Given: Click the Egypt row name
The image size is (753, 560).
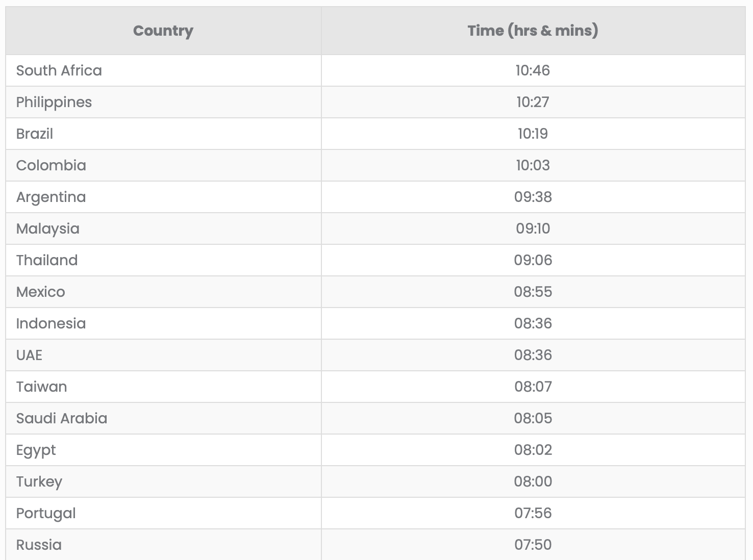Looking at the screenshot, I should 36,450.
